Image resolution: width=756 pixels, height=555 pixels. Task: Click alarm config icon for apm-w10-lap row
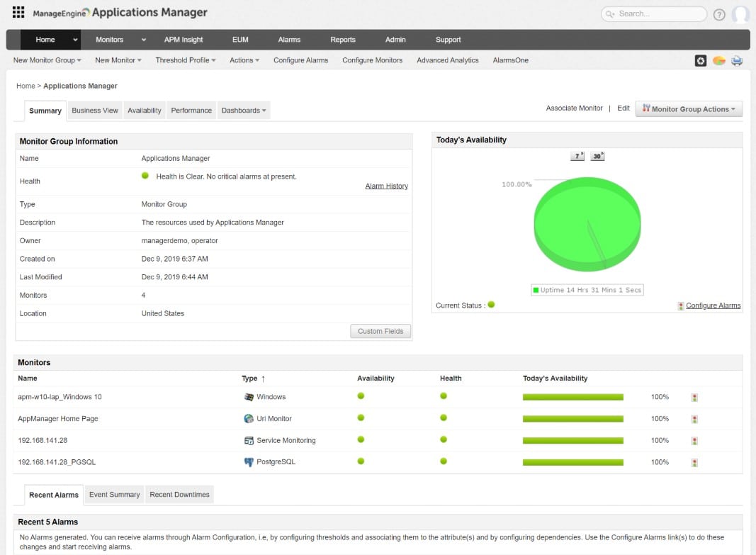tap(694, 398)
